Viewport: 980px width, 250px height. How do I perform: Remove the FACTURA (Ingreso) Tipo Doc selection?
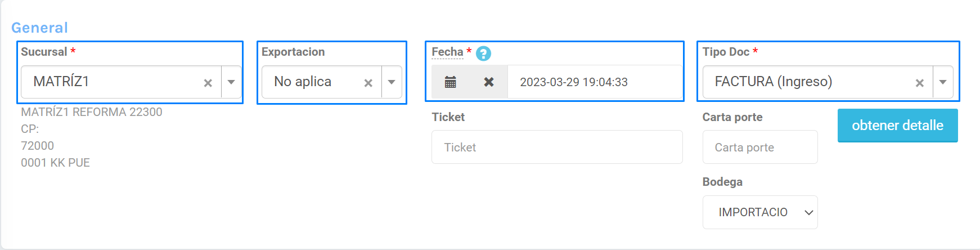tap(919, 83)
